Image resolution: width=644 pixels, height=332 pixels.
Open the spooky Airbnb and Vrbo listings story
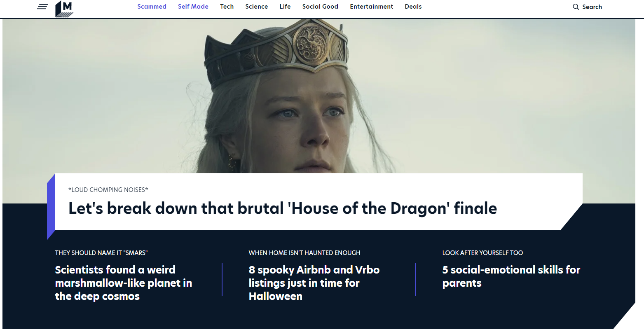tap(314, 283)
